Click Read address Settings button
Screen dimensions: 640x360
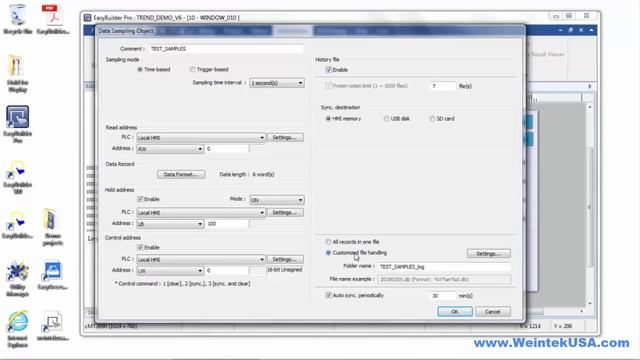[x=285, y=138]
